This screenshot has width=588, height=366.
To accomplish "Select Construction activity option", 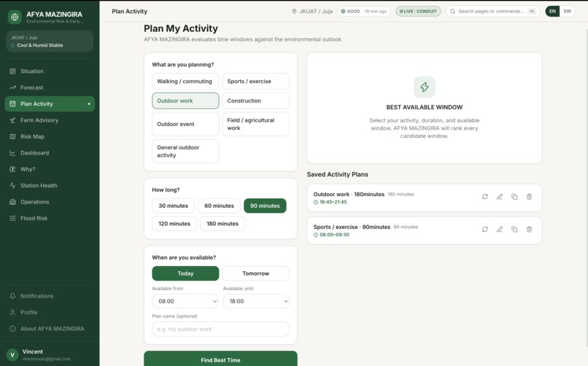I will (255, 101).
